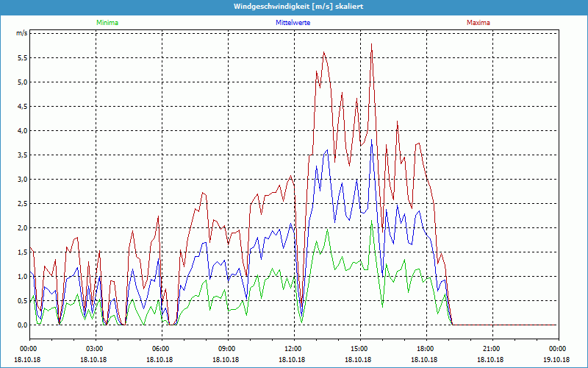Select the 03:00 time axis label
This screenshot has width=588, height=368.
(x=95, y=349)
